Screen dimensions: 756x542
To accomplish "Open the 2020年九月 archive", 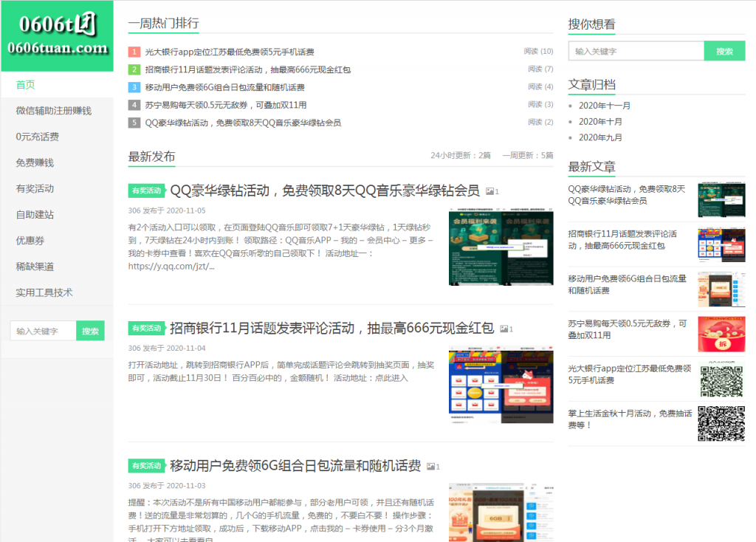I will pyautogui.click(x=600, y=137).
